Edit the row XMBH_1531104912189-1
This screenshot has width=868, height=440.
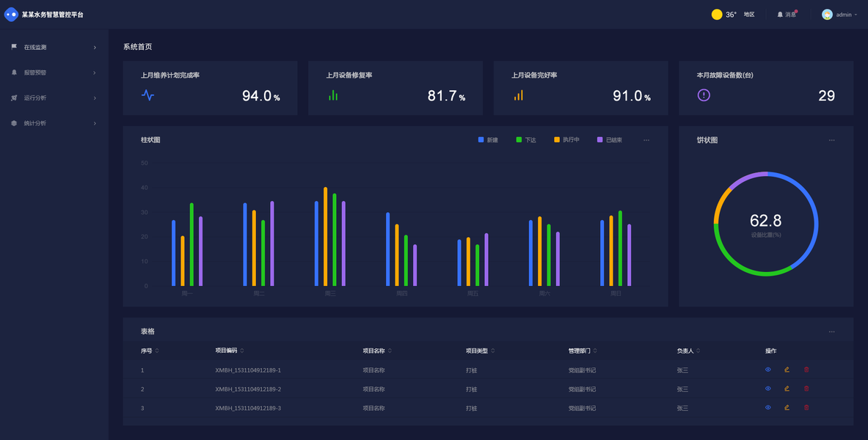tap(787, 370)
